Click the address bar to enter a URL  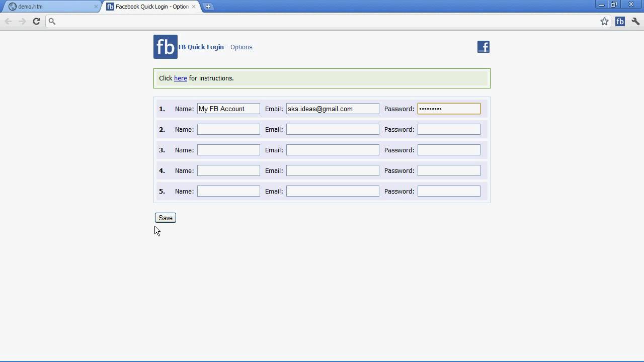[x=302, y=21]
